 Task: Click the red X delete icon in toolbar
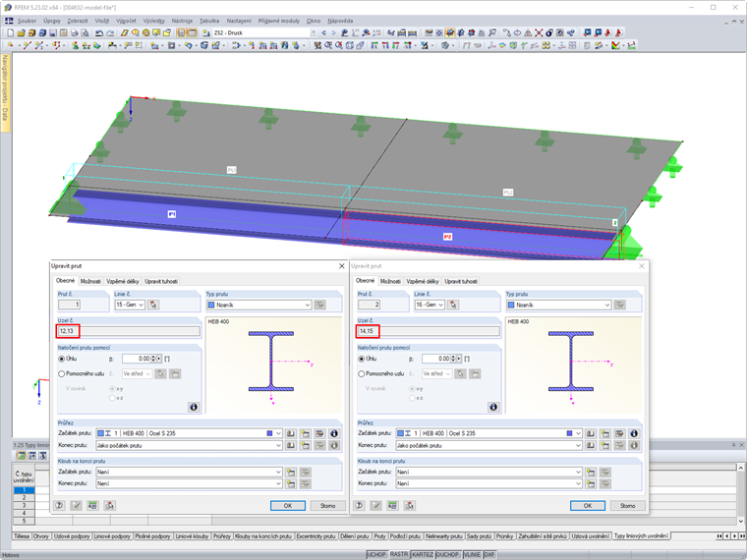(x=539, y=32)
